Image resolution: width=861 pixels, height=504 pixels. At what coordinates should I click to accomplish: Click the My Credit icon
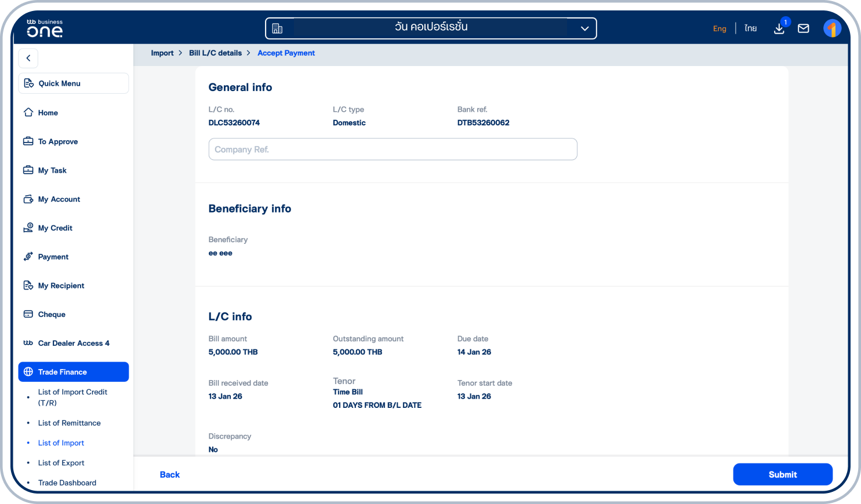(28, 228)
